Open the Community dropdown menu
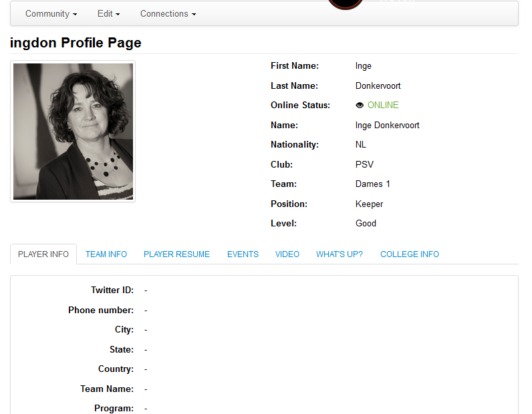 pos(51,14)
